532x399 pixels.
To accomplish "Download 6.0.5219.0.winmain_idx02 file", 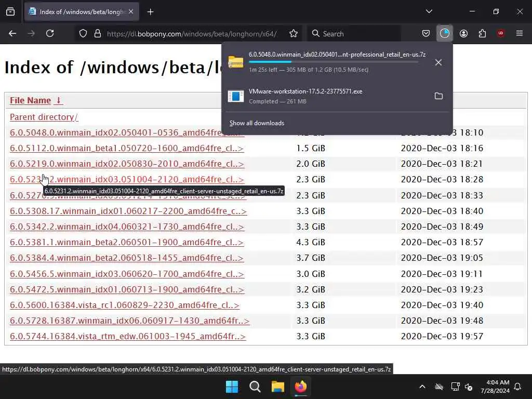I will (x=127, y=164).
